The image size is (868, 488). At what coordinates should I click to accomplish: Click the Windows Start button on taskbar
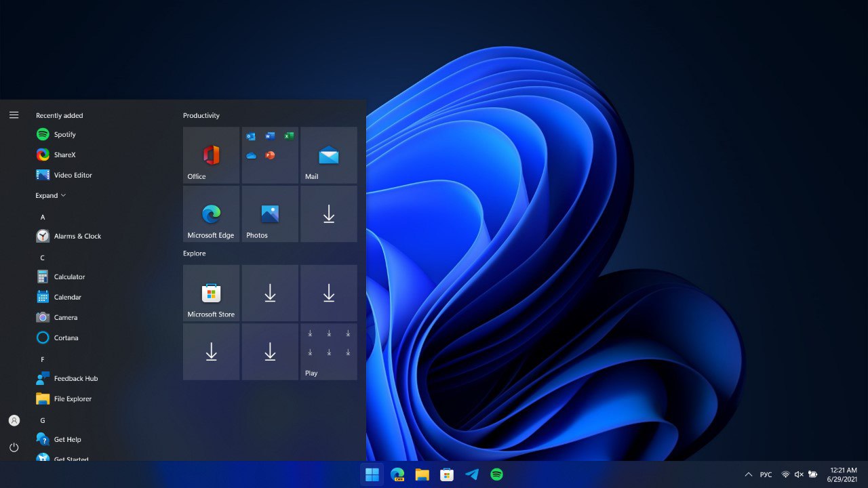pyautogui.click(x=372, y=474)
